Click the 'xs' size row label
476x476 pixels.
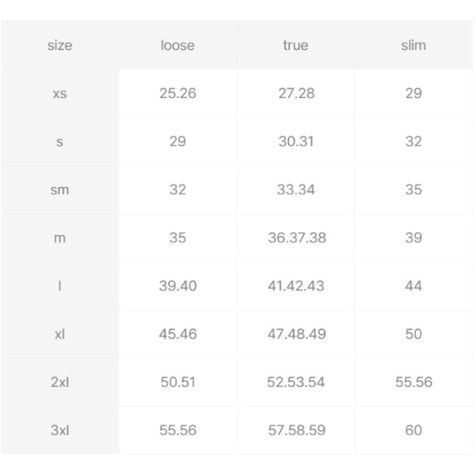pyautogui.click(x=60, y=94)
